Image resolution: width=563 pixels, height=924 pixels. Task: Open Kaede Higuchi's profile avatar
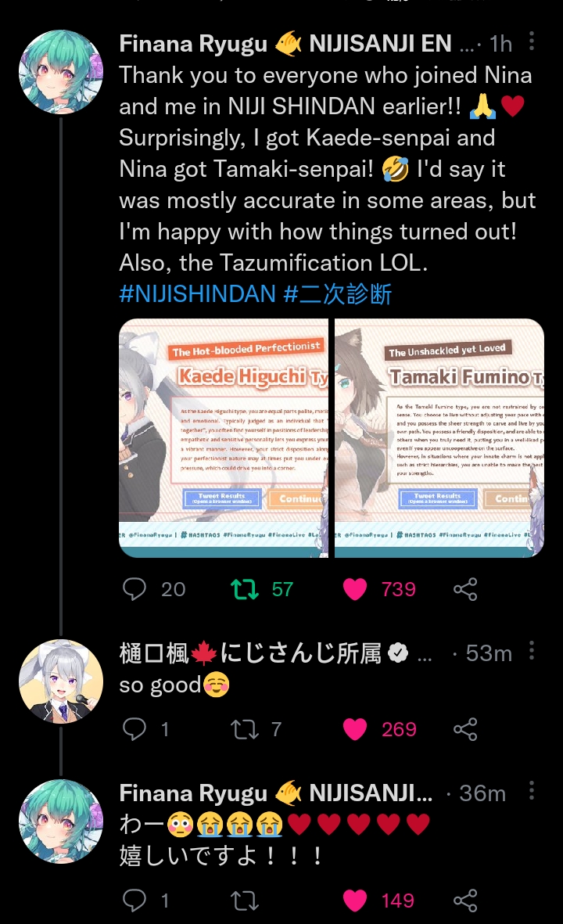[61, 681]
